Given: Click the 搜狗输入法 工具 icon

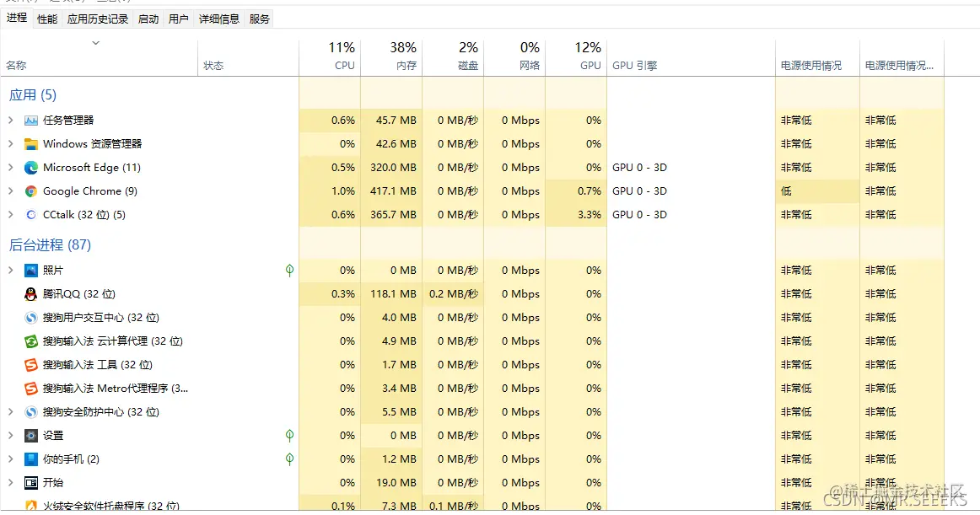Looking at the screenshot, I should tap(30, 365).
